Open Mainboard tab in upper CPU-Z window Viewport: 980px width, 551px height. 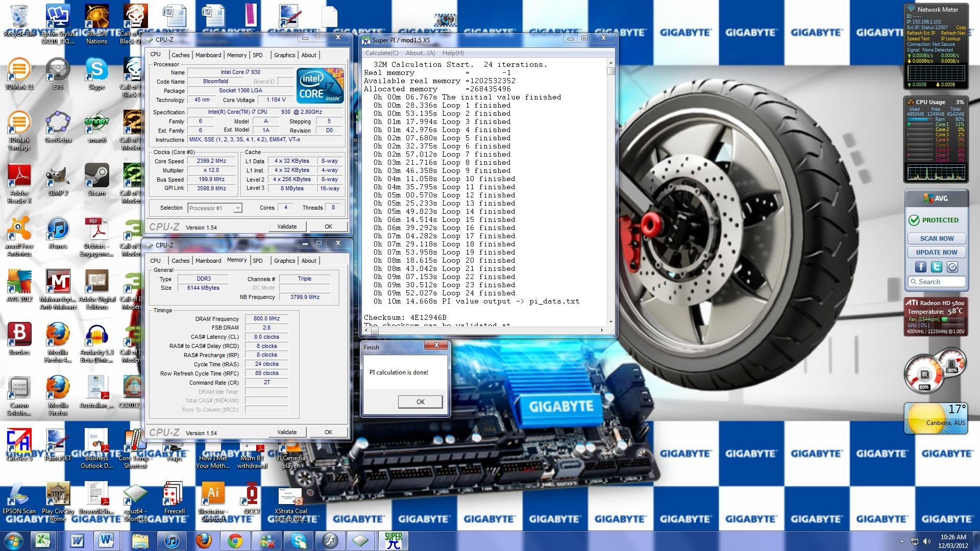(208, 55)
